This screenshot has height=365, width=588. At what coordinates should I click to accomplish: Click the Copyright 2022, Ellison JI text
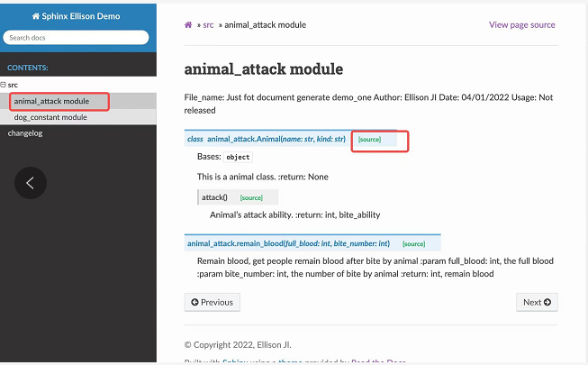pyautogui.click(x=238, y=344)
